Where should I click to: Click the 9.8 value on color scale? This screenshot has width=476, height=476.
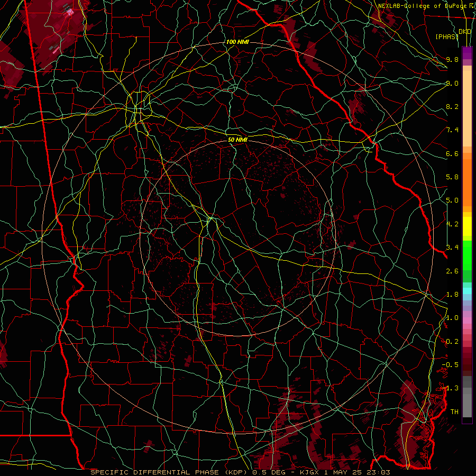click(452, 59)
